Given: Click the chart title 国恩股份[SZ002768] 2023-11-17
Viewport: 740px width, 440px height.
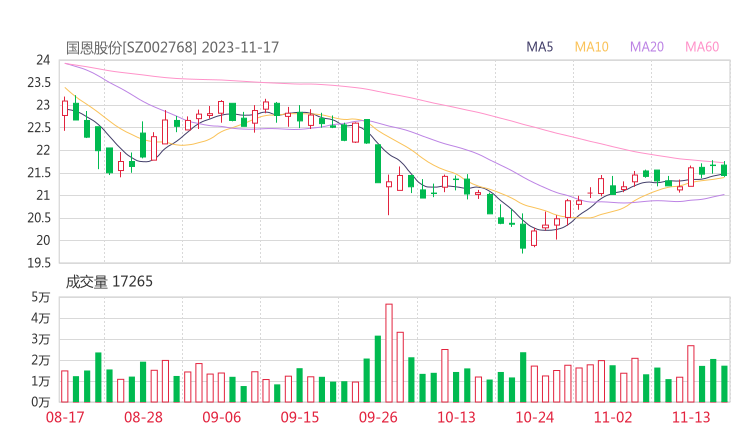Looking at the screenshot, I should pyautogui.click(x=172, y=47).
